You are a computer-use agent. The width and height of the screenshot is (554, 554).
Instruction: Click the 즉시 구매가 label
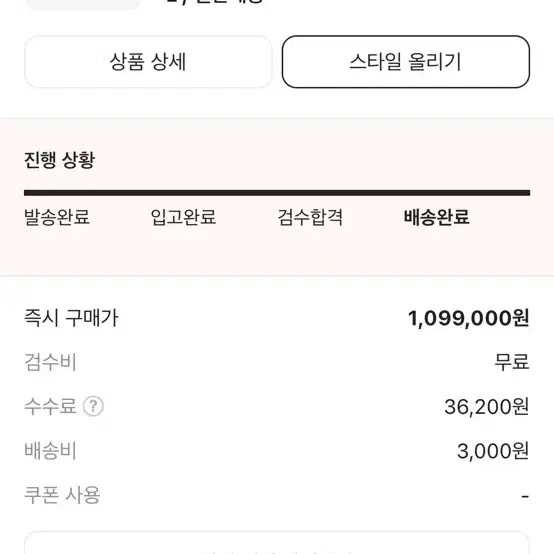click(71, 318)
